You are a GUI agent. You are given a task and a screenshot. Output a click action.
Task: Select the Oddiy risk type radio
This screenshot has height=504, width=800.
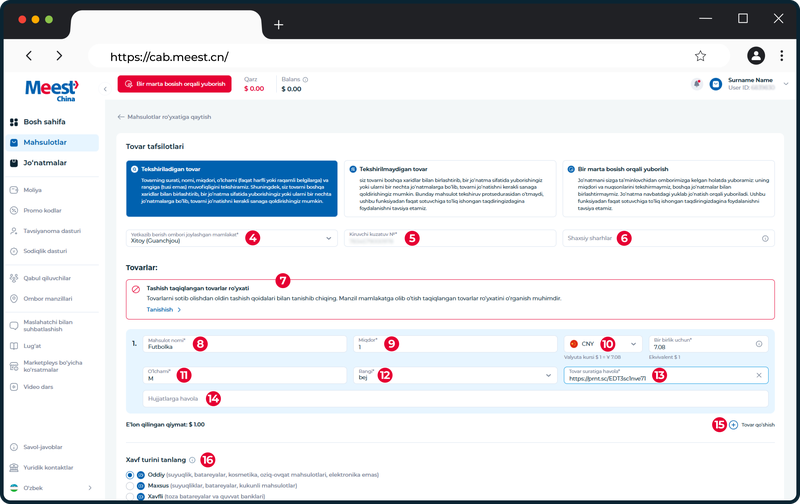[x=130, y=475]
